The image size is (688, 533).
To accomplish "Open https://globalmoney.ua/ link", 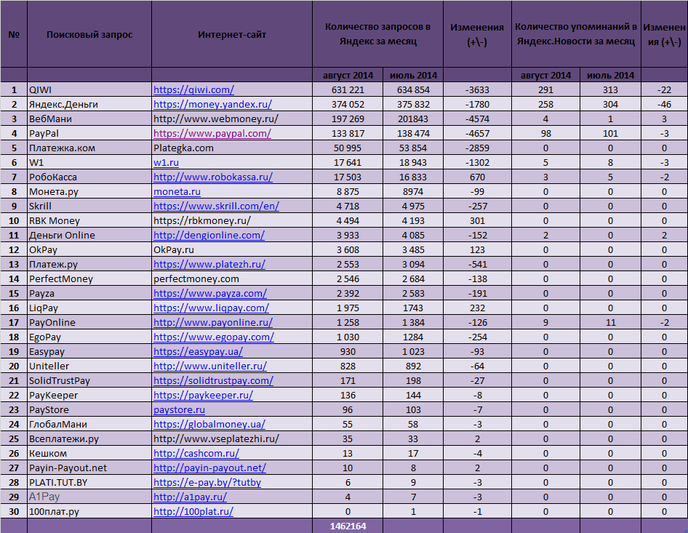I will click(x=209, y=424).
